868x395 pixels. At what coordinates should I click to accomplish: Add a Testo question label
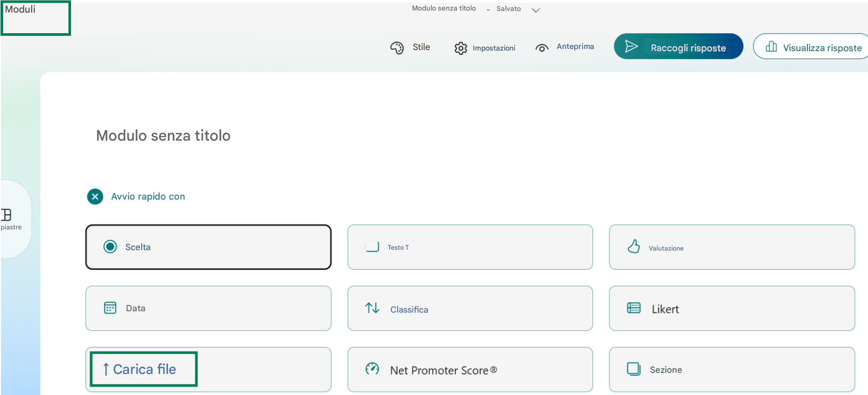click(x=398, y=248)
